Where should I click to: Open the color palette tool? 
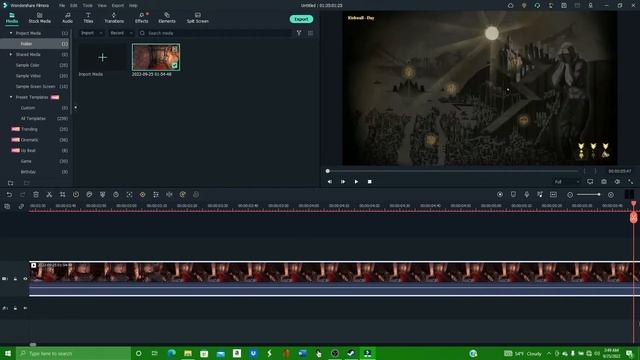tap(89, 195)
